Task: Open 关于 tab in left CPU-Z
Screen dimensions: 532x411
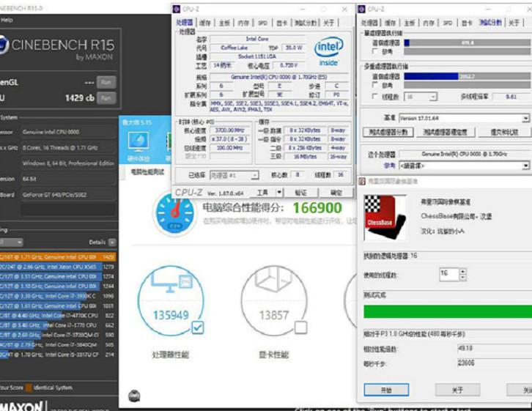Action: tap(328, 23)
